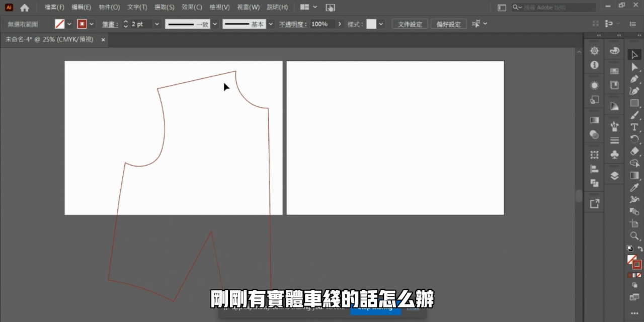The image size is (644, 322).
Task: Reset to default fill and stroke
Action: click(x=629, y=249)
